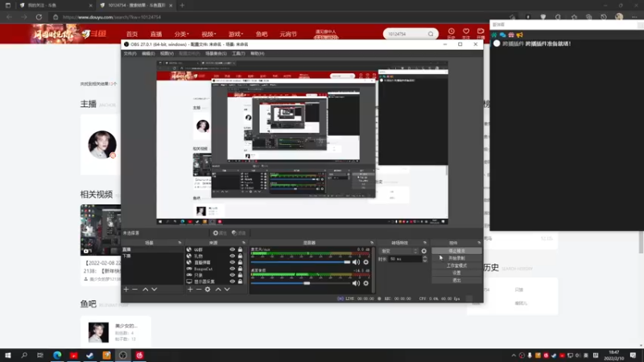Image resolution: width=644 pixels, height=362 pixels.
Task: Mute the desktop audio channel
Action: point(356,283)
